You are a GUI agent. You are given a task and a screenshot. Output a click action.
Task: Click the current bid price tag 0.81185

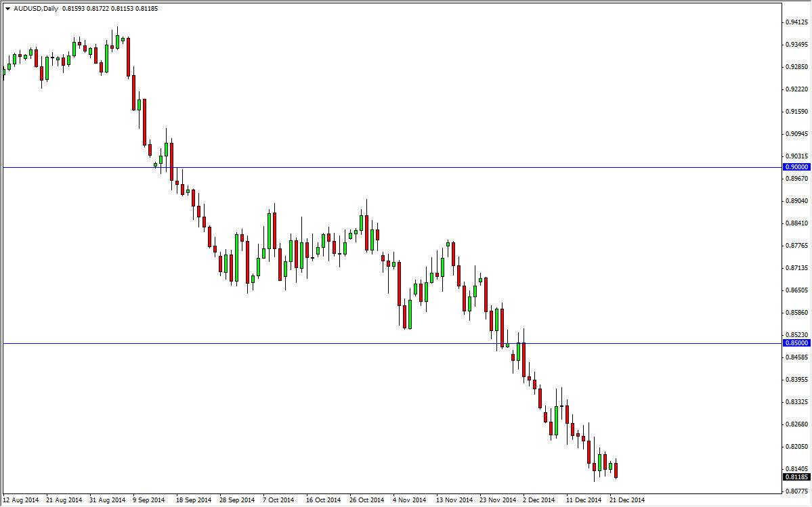pyautogui.click(x=795, y=478)
